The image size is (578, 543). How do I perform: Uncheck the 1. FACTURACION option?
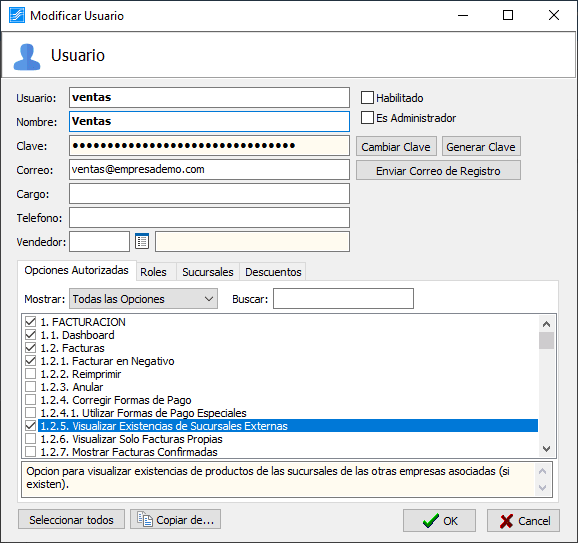pos(31,322)
